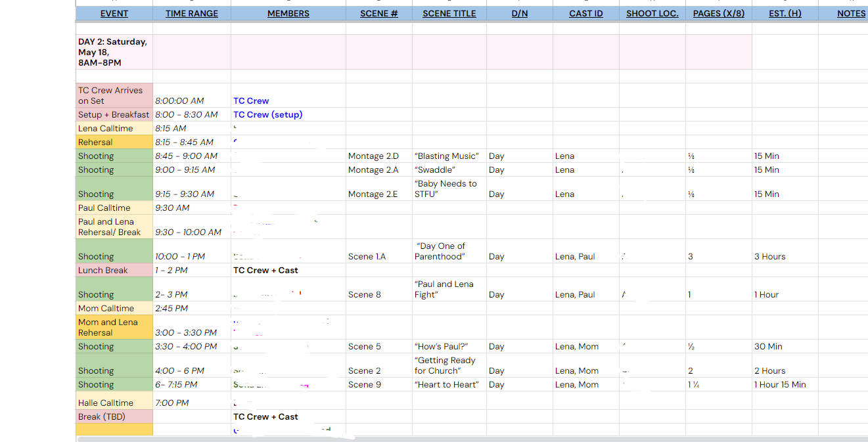
Task: Click the '8:00 - 8:30 AM' time cell
Action: coord(192,114)
